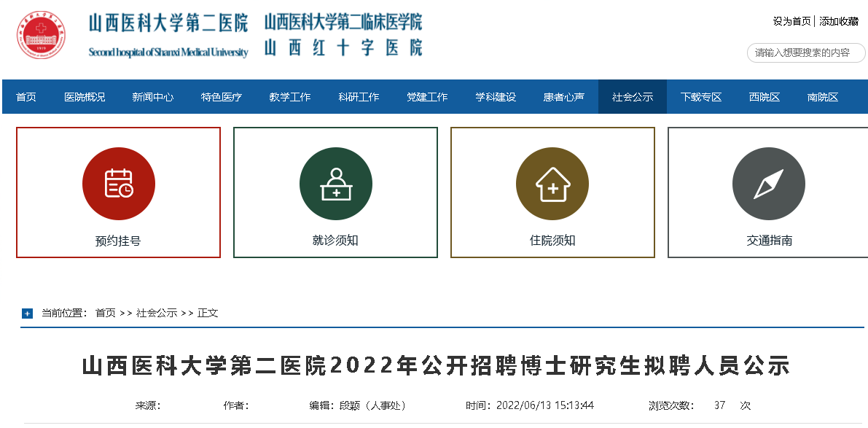Image resolution: width=868 pixels, height=428 pixels.
Task: Go to 新闻中心 in the navigation bar
Action: (153, 97)
